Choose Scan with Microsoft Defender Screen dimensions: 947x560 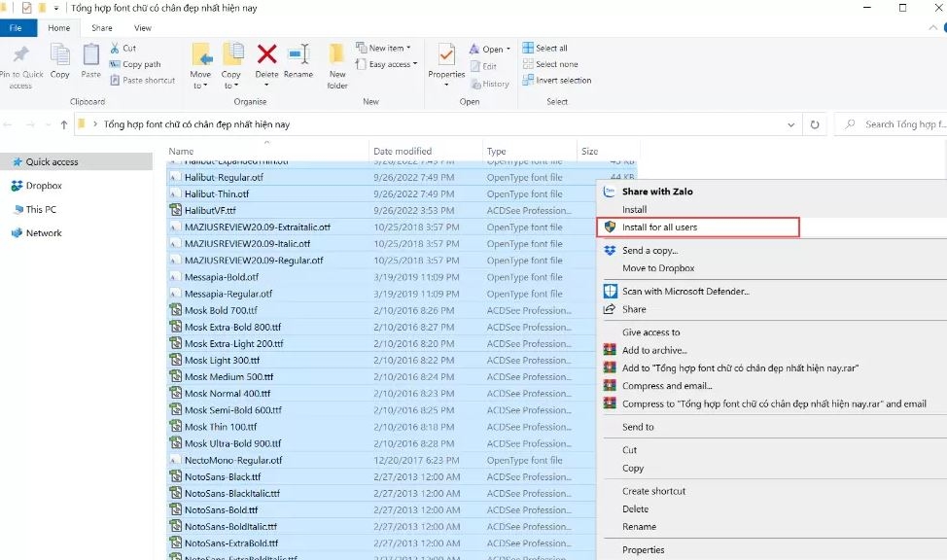772,291
